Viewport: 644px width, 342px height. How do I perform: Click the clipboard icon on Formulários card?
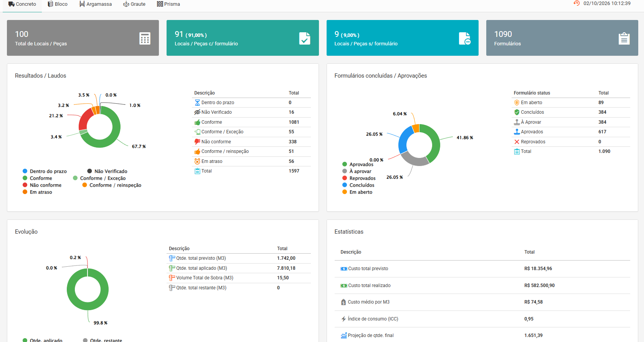(624, 38)
